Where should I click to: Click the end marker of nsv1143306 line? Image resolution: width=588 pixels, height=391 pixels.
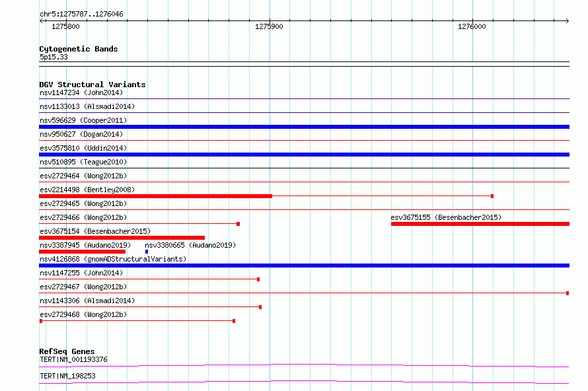click(260, 307)
